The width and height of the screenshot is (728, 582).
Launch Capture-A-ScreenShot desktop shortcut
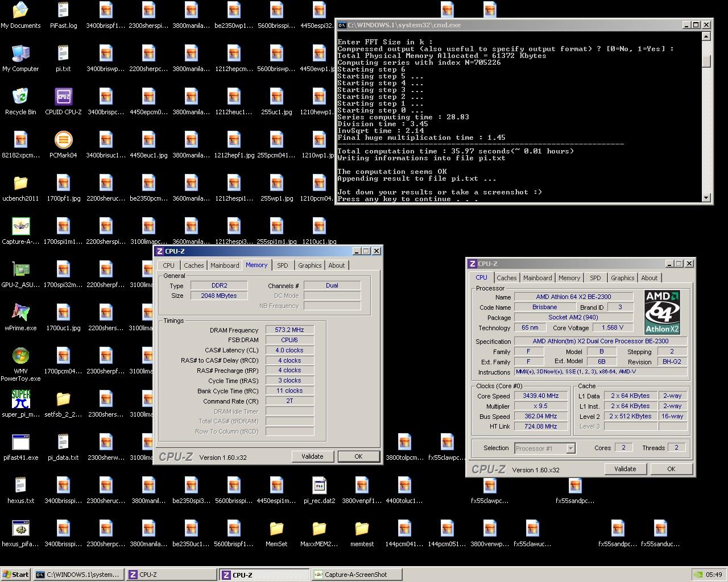pyautogui.click(x=20, y=231)
